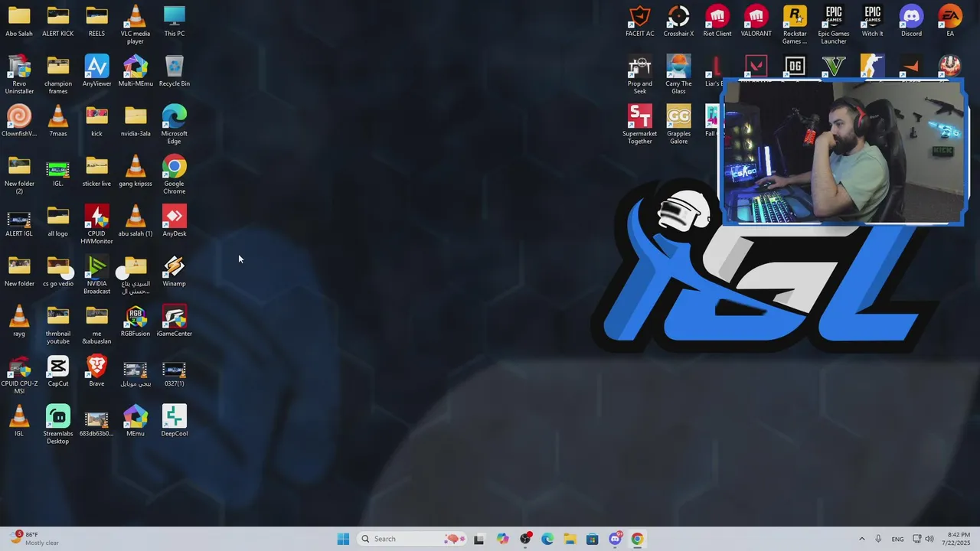Launch Grapples Galore

pyautogui.click(x=678, y=125)
